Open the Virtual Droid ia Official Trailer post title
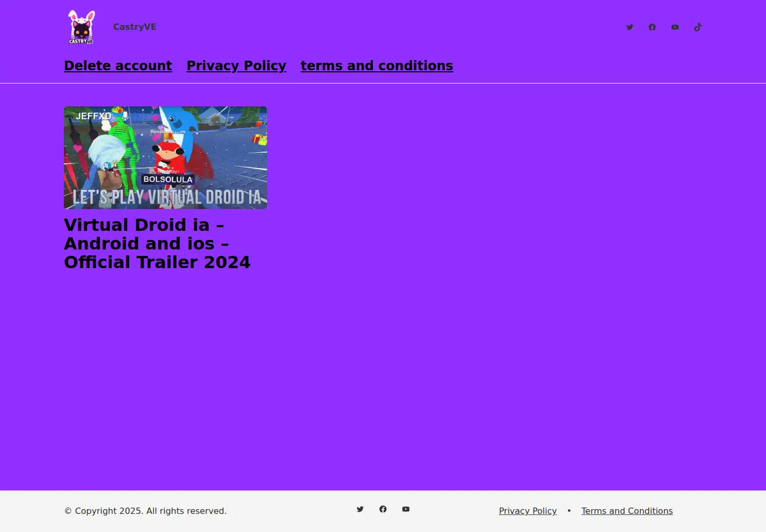Viewport: 766px width, 532px height. coord(157,244)
